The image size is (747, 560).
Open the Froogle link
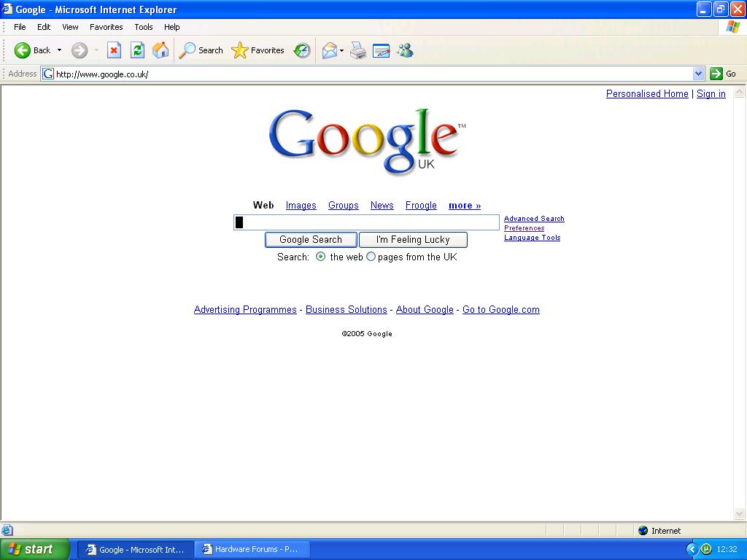pos(421,205)
